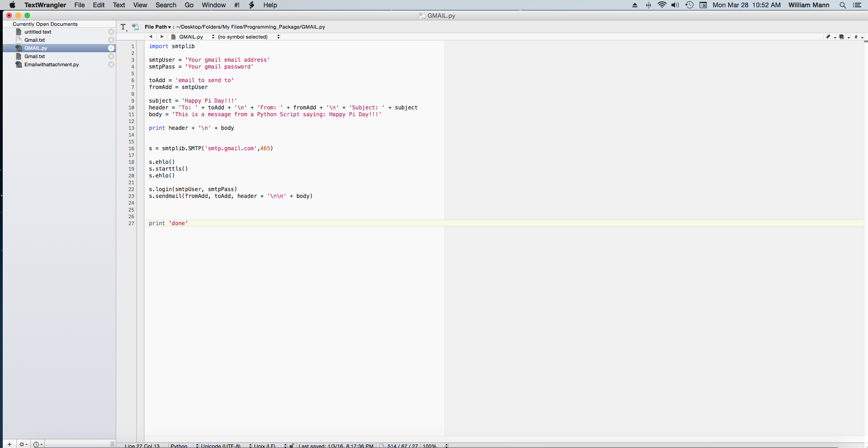The width and height of the screenshot is (868, 448).
Task: Close the second Gmail.txt document
Action: 111,56
